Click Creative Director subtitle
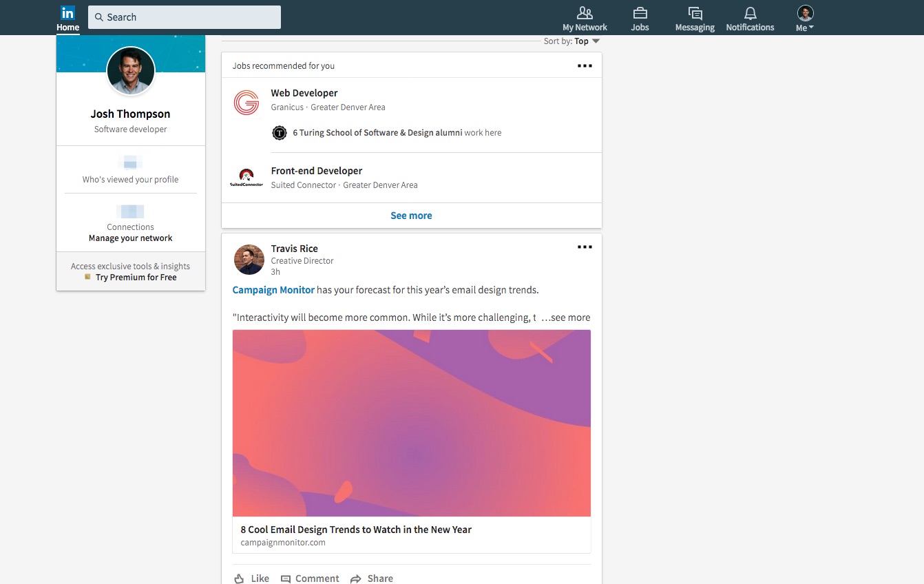Image resolution: width=924 pixels, height=584 pixels. pos(302,261)
